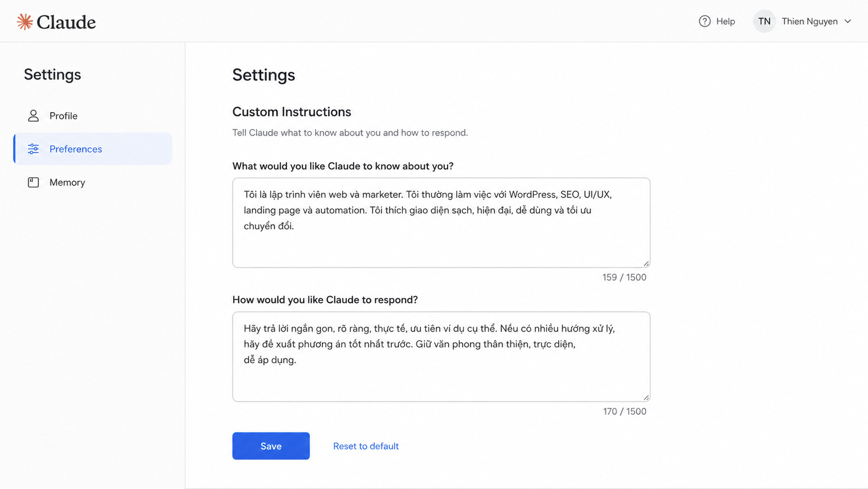Image resolution: width=868 pixels, height=489 pixels.
Task: Click the resize grip of the 'know about you' textarea
Action: [646, 263]
